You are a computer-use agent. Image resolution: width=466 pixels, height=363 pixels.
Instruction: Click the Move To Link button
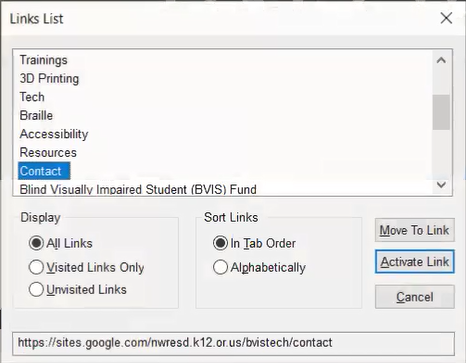pyautogui.click(x=414, y=230)
